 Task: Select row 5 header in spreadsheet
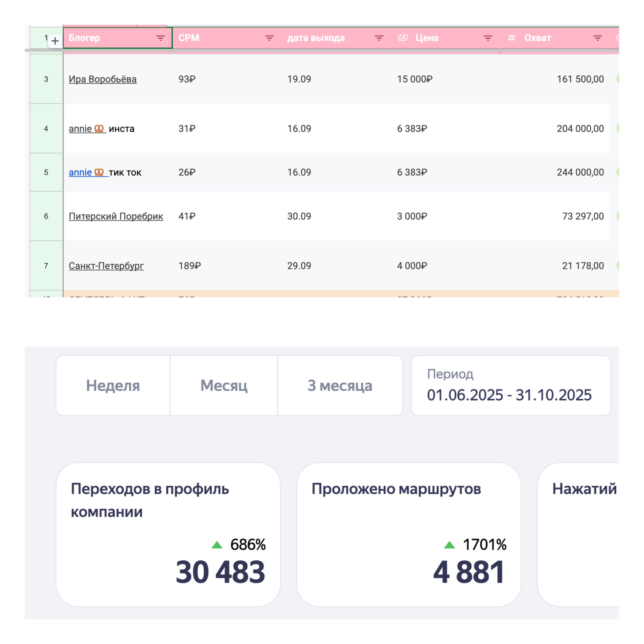[x=46, y=172]
